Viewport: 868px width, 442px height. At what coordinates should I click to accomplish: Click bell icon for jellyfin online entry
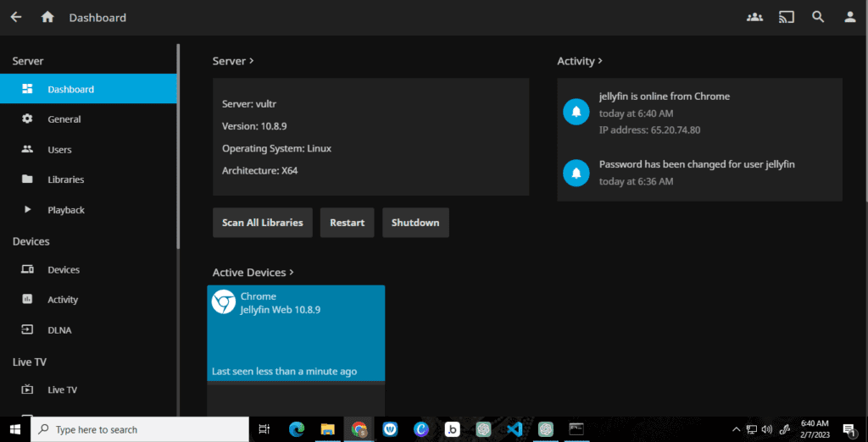576,113
